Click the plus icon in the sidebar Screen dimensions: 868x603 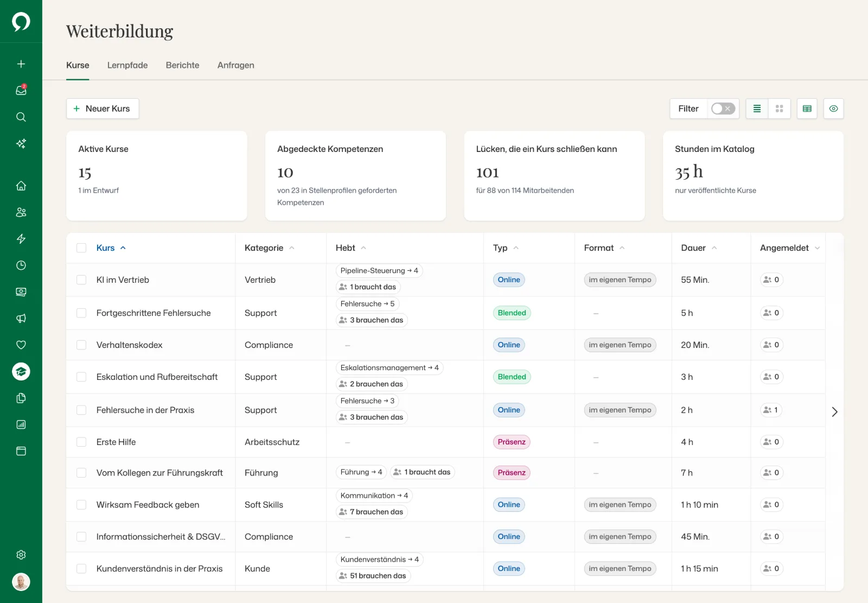pos(21,64)
